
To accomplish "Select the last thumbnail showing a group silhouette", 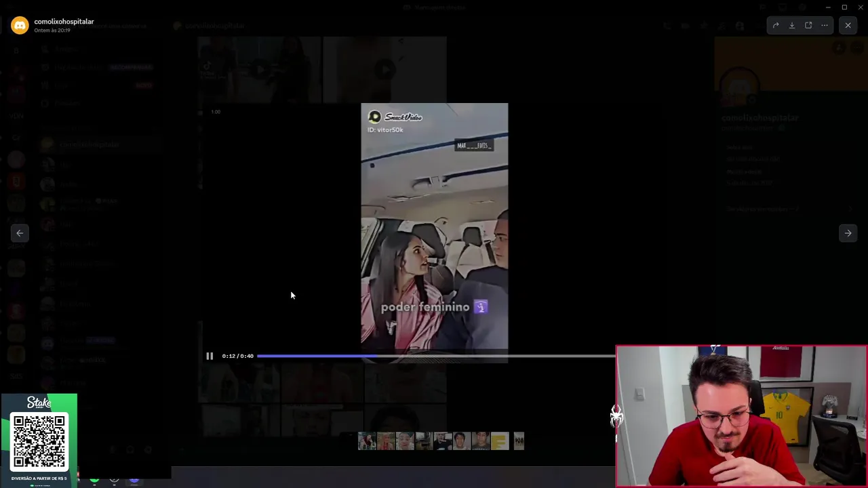I will click(x=519, y=441).
